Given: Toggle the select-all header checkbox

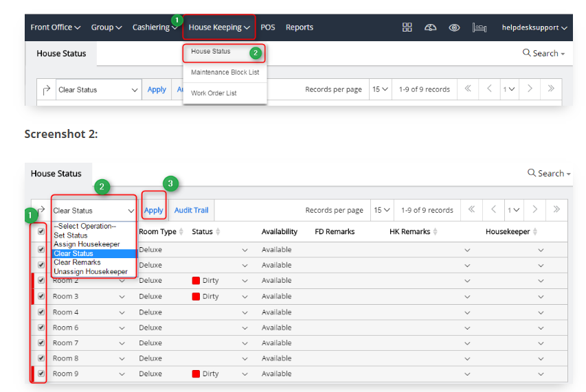Looking at the screenshot, I should tap(41, 231).
